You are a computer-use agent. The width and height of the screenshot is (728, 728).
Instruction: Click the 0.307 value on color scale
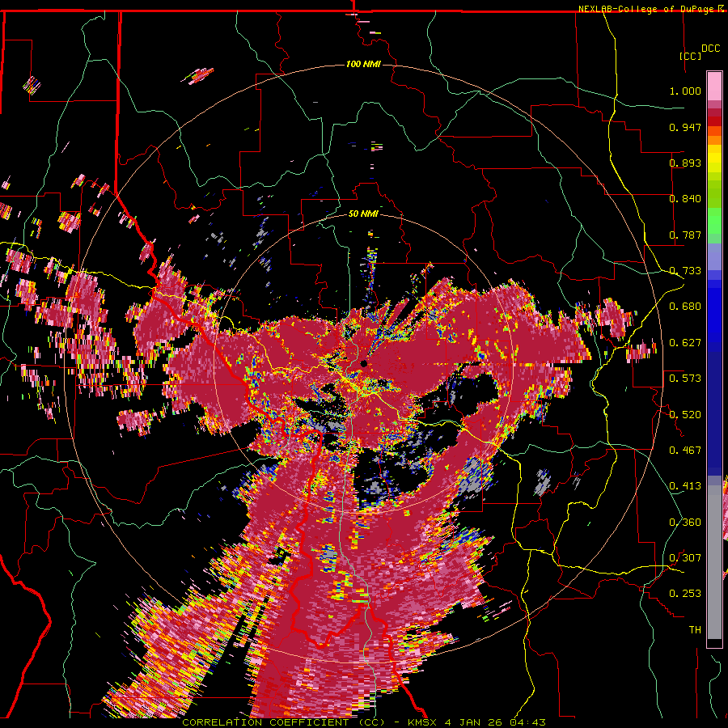coord(685,558)
